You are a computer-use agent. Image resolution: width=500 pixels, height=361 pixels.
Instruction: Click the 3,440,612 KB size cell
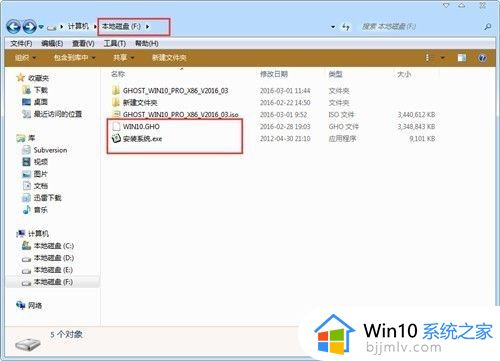tap(416, 115)
